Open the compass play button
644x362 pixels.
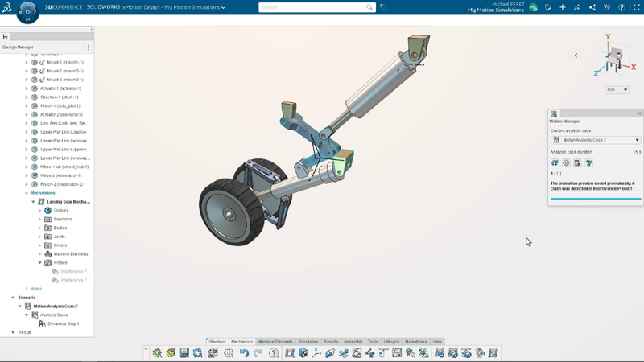(x=27, y=12)
